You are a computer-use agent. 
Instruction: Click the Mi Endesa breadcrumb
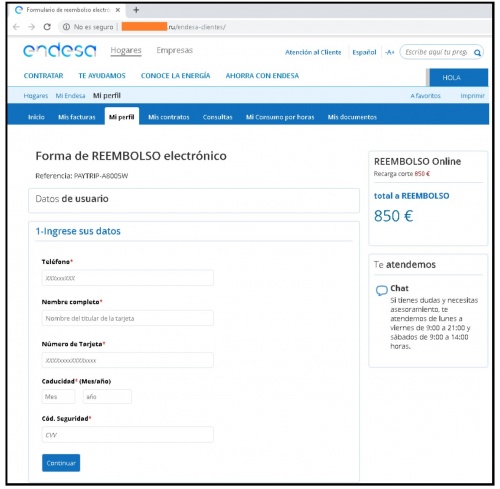[70, 96]
